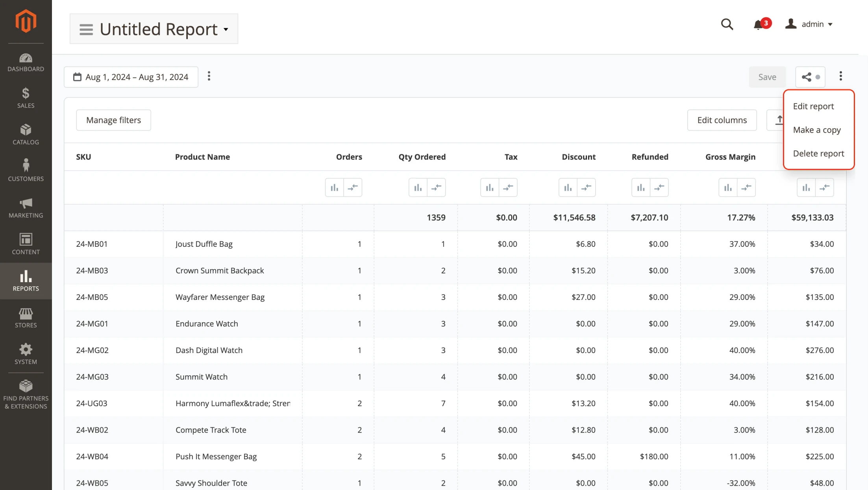Open the Aug 1 – Aug 31 date range picker
868x490 pixels.
[131, 77]
